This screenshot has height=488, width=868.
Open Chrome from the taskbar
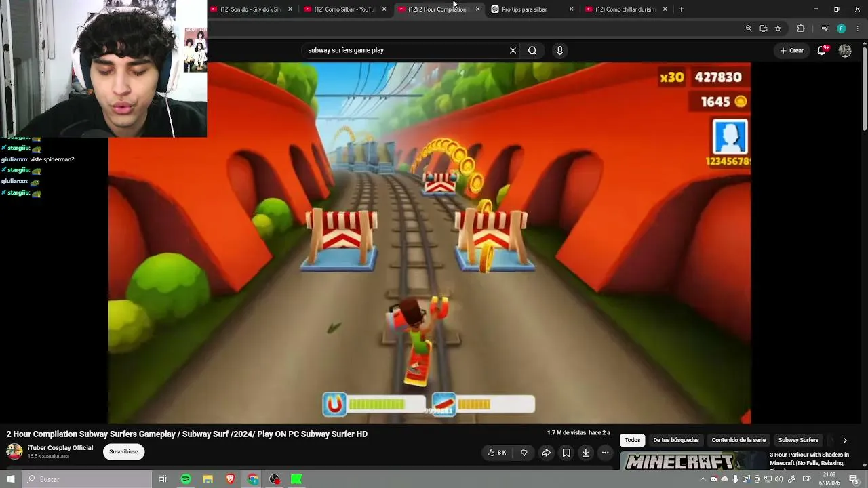(x=252, y=479)
